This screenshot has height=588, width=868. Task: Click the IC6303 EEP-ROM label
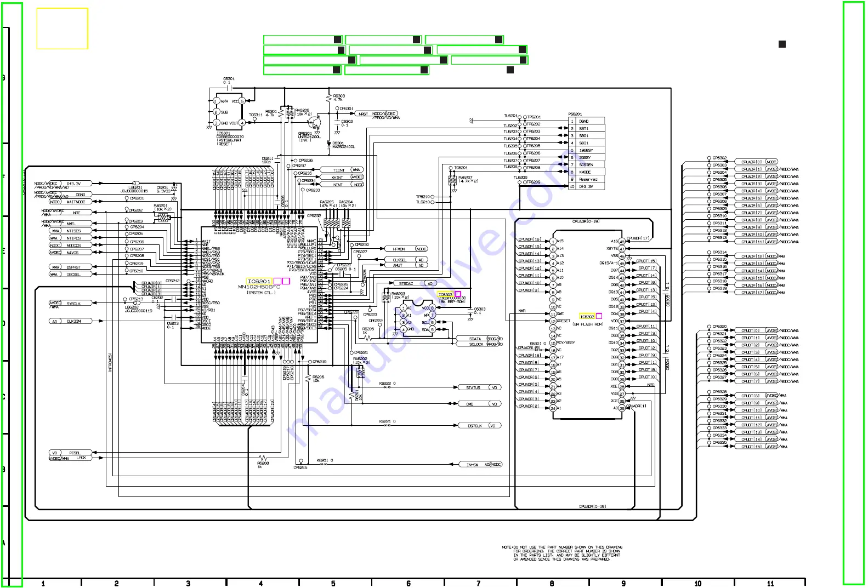pos(445,294)
